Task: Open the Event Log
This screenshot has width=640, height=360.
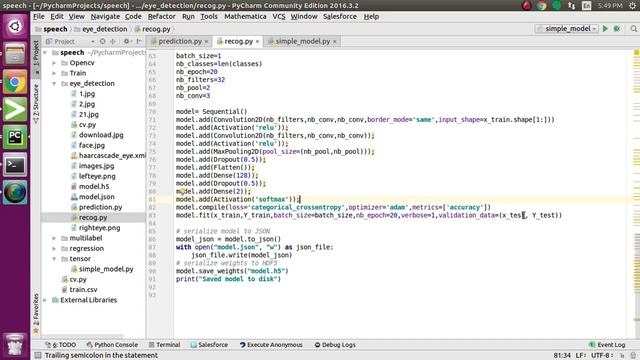Action: (x=607, y=345)
